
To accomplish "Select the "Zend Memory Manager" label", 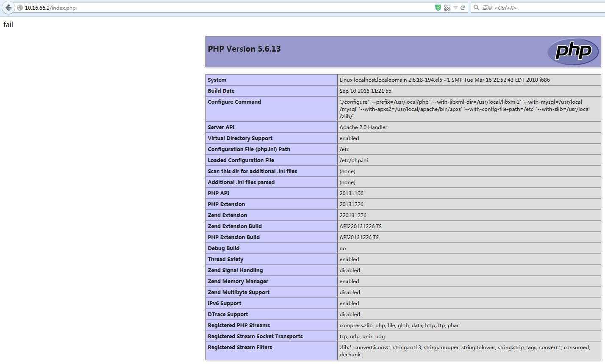I will pos(238,281).
